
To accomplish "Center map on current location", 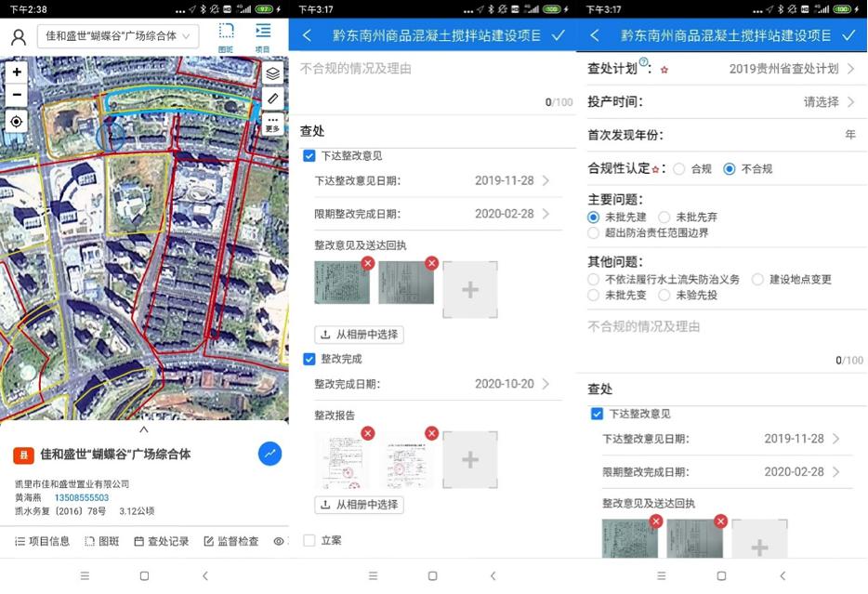I will tap(17, 122).
